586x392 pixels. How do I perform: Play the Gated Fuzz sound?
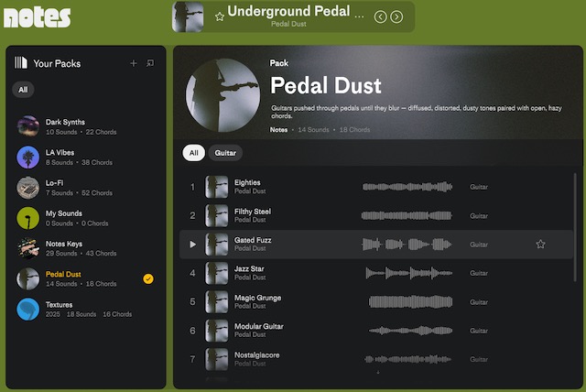coord(192,245)
